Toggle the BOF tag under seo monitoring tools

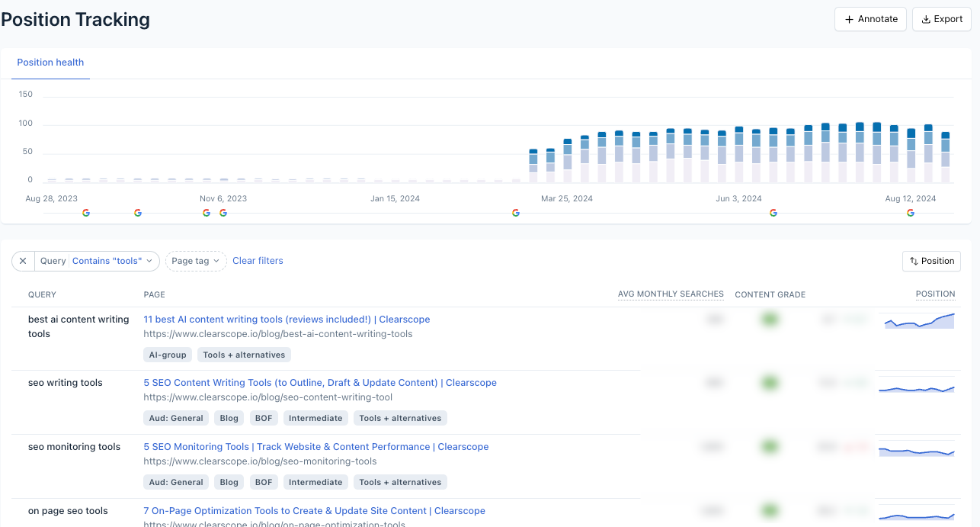click(x=263, y=482)
